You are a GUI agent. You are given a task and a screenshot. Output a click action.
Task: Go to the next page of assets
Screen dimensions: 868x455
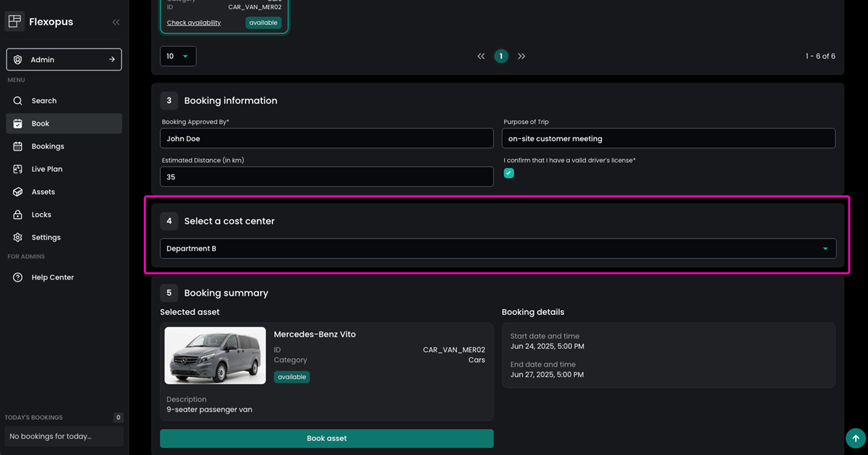[x=521, y=56]
